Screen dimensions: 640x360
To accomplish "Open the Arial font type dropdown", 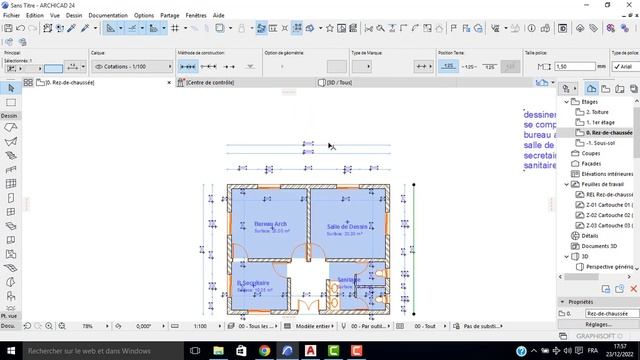I will pos(626,67).
